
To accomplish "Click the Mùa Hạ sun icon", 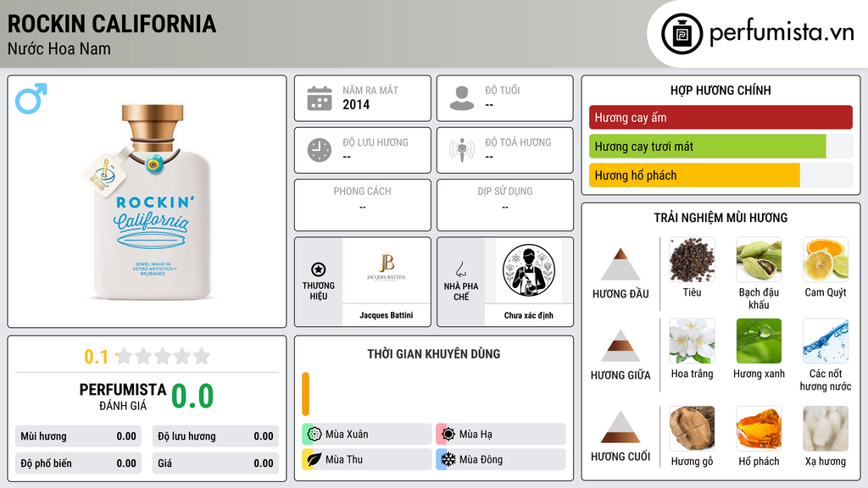I will coord(448,435).
